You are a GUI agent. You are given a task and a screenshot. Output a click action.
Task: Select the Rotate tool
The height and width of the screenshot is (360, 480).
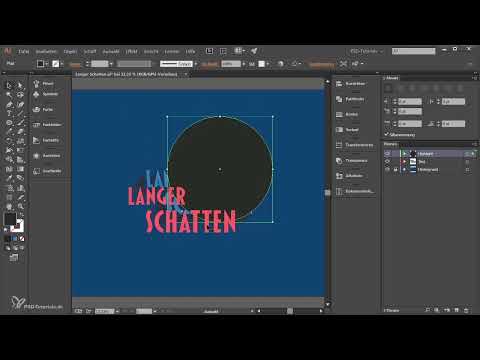pyautogui.click(x=9, y=141)
